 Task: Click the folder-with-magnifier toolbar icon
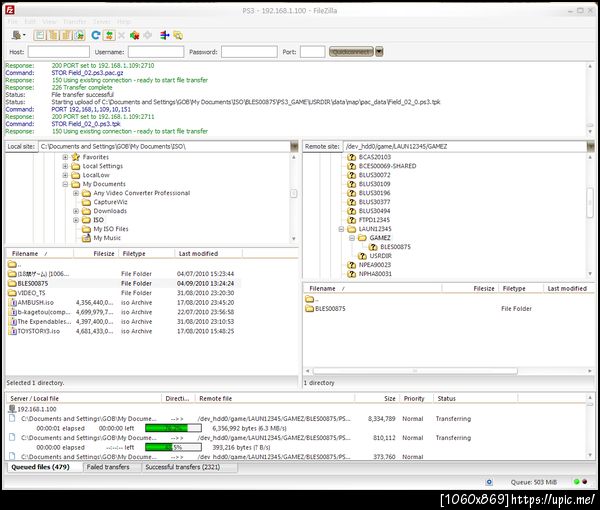(178, 35)
